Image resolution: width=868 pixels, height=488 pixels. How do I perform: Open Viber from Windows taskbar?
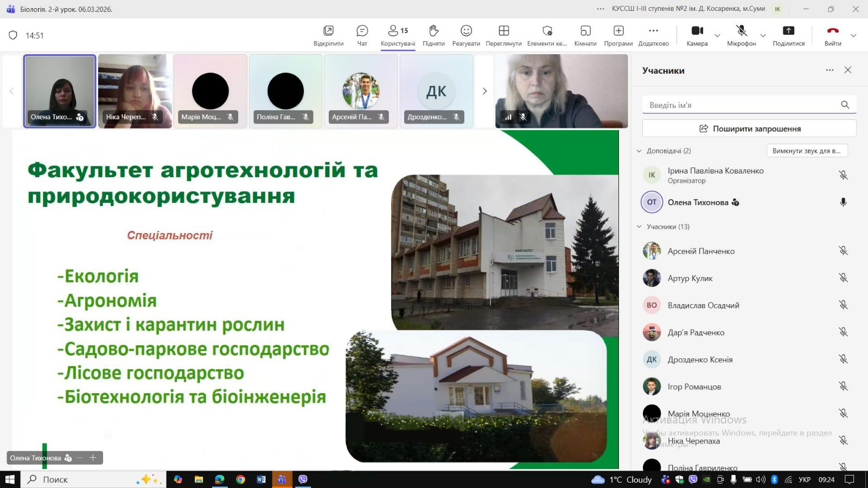tap(303, 479)
